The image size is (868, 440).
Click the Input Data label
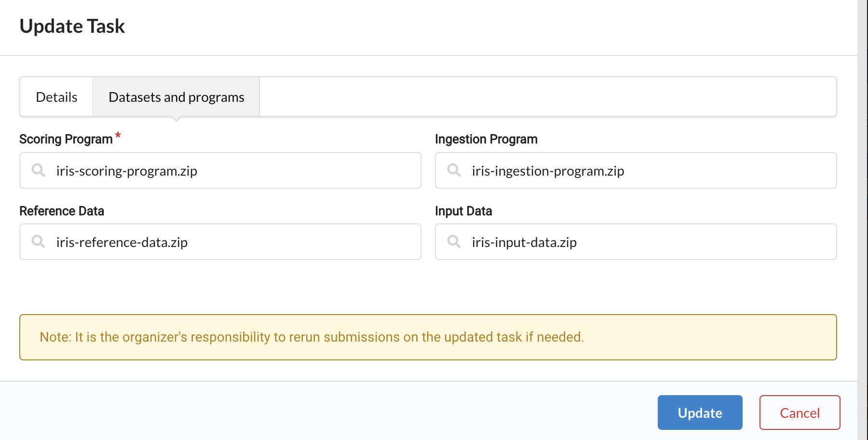463,211
